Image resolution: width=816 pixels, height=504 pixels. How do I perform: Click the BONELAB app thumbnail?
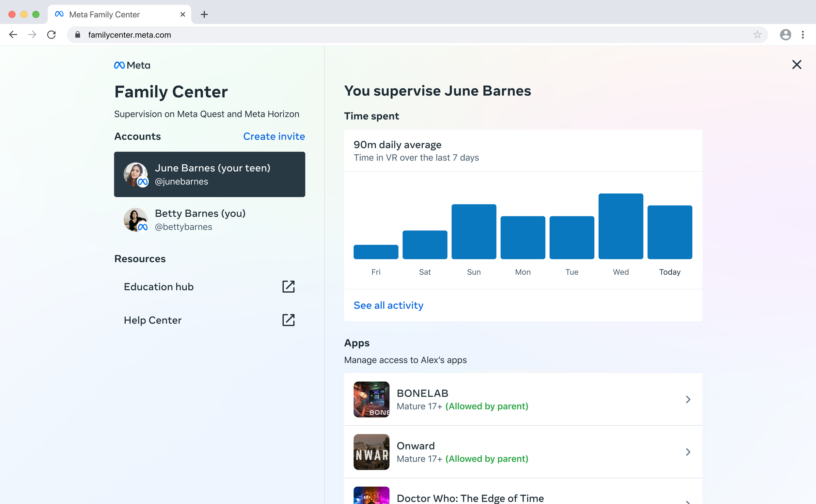coord(371,399)
